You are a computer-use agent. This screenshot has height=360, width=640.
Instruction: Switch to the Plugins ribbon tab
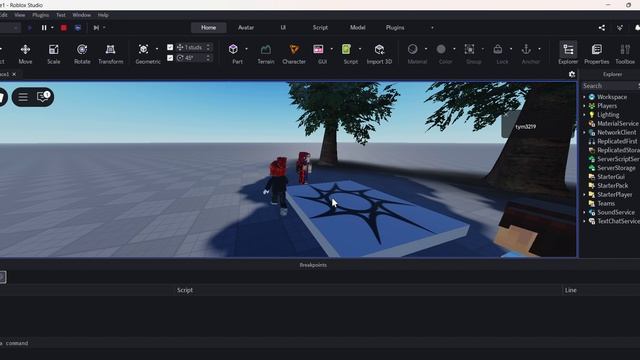point(395,28)
